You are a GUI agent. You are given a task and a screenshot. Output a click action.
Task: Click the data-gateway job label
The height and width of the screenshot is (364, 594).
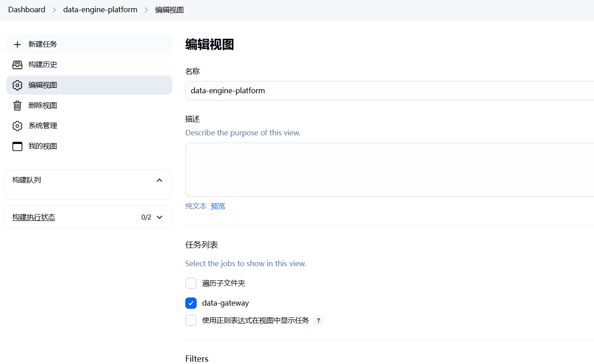click(x=226, y=303)
